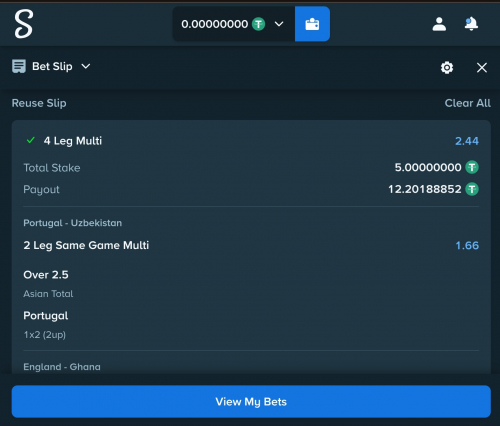Click the Over 2.5 selection
This screenshot has width=500, height=426.
click(x=46, y=275)
